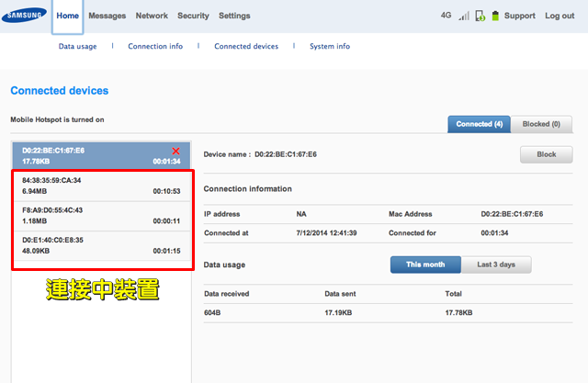The height and width of the screenshot is (383, 588).
Task: Open the Messages menu
Action: tap(107, 16)
